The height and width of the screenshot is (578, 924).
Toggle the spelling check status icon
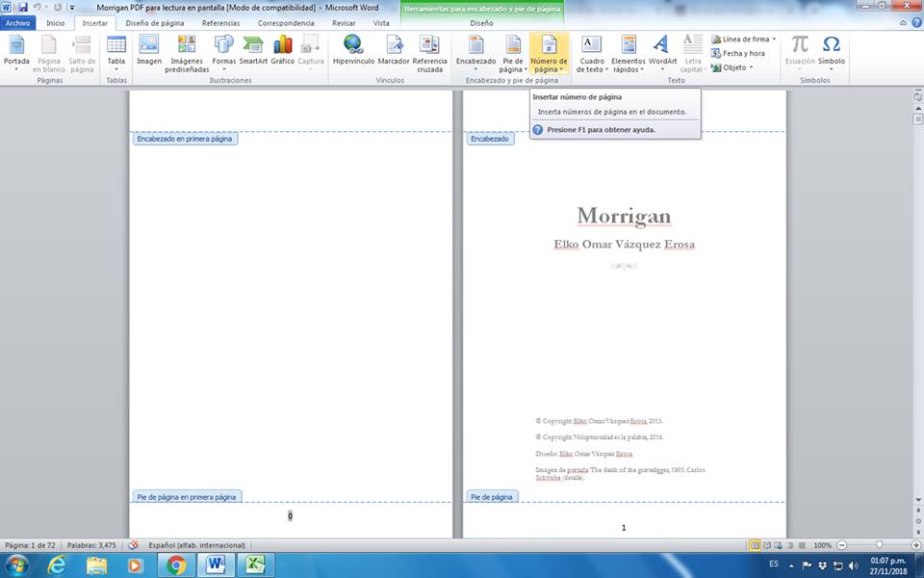133,545
